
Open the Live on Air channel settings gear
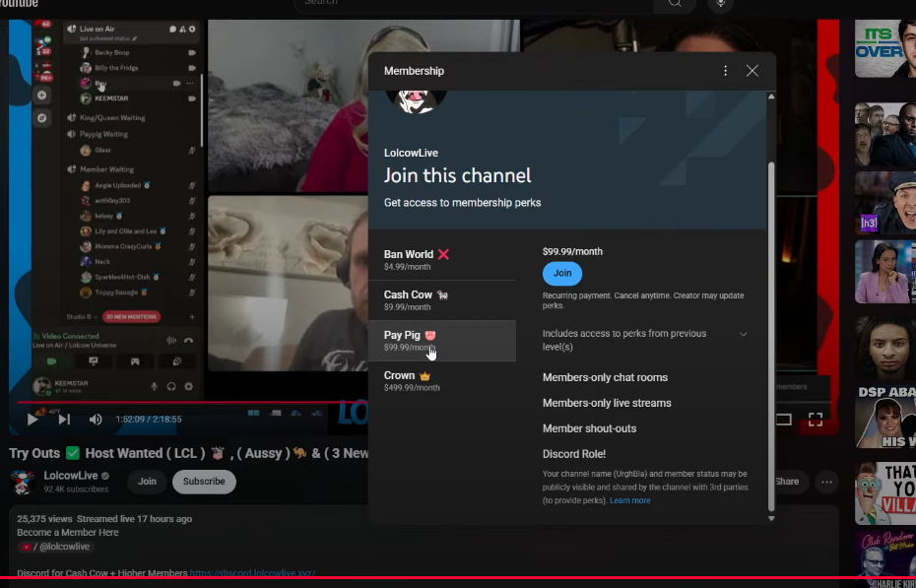pos(192,29)
